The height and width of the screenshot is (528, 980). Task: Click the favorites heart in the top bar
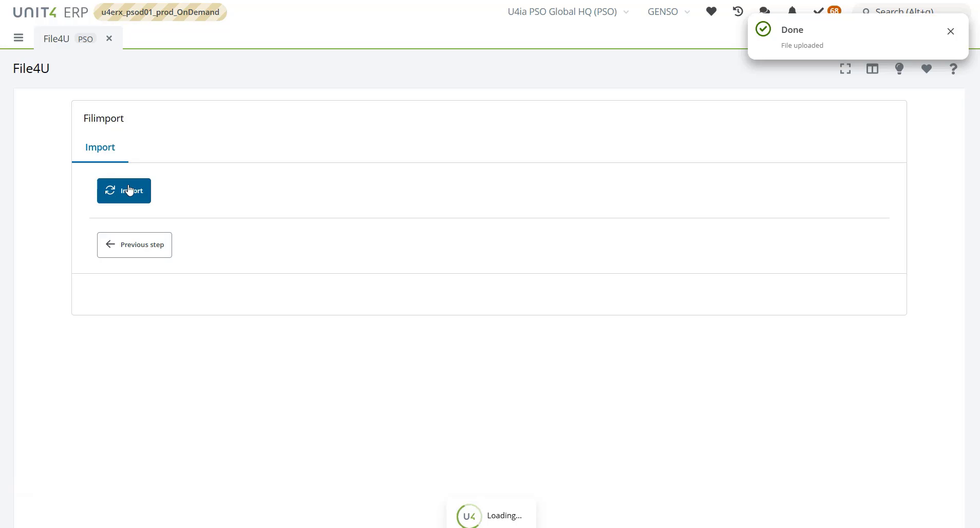[711, 11]
